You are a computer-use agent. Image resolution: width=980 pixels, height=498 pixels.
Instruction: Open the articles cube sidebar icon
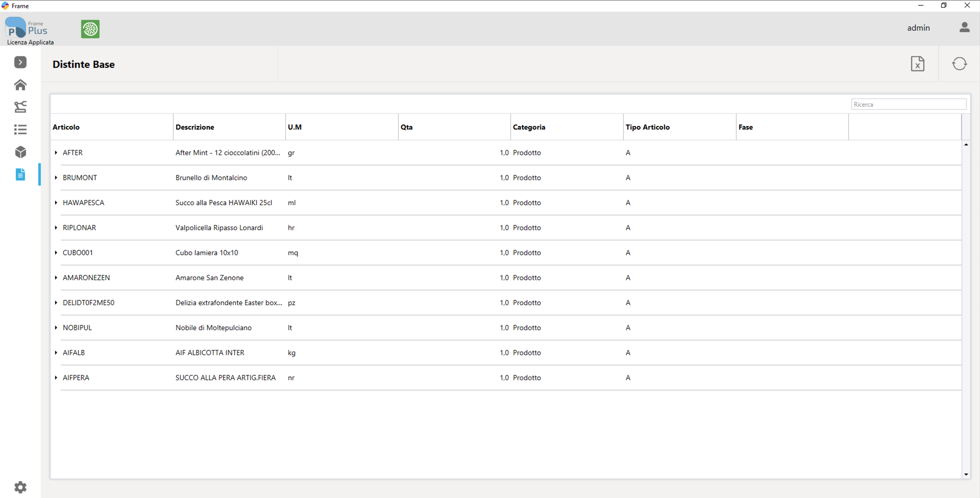point(20,152)
